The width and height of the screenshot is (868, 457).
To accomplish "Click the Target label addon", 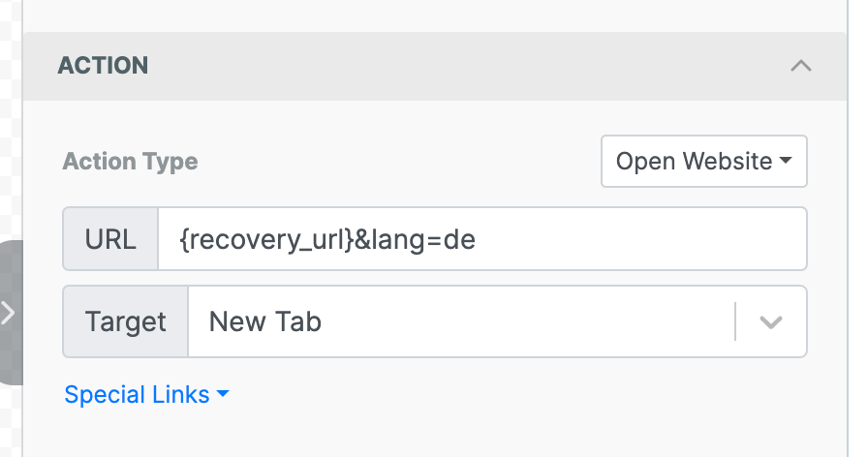I will point(126,321).
